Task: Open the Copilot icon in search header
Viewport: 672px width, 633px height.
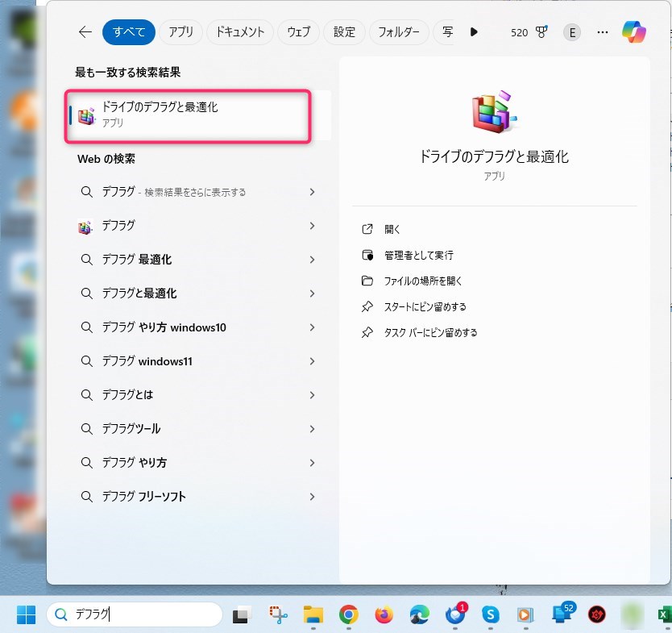Action: [633, 32]
